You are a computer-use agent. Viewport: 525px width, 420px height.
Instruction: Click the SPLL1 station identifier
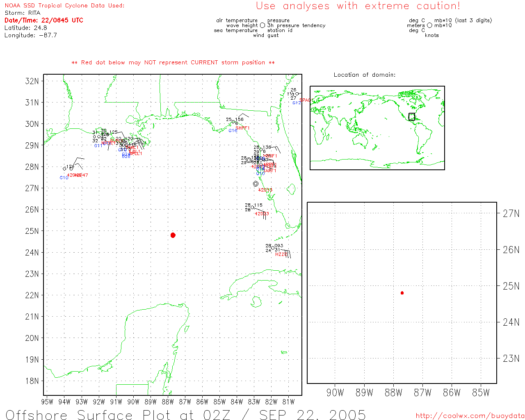pos(135,153)
